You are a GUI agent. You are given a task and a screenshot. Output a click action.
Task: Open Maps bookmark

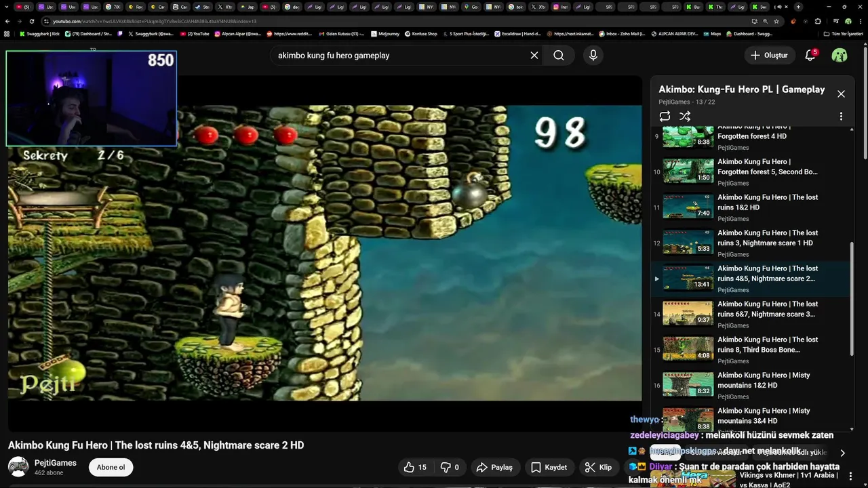[x=711, y=33]
